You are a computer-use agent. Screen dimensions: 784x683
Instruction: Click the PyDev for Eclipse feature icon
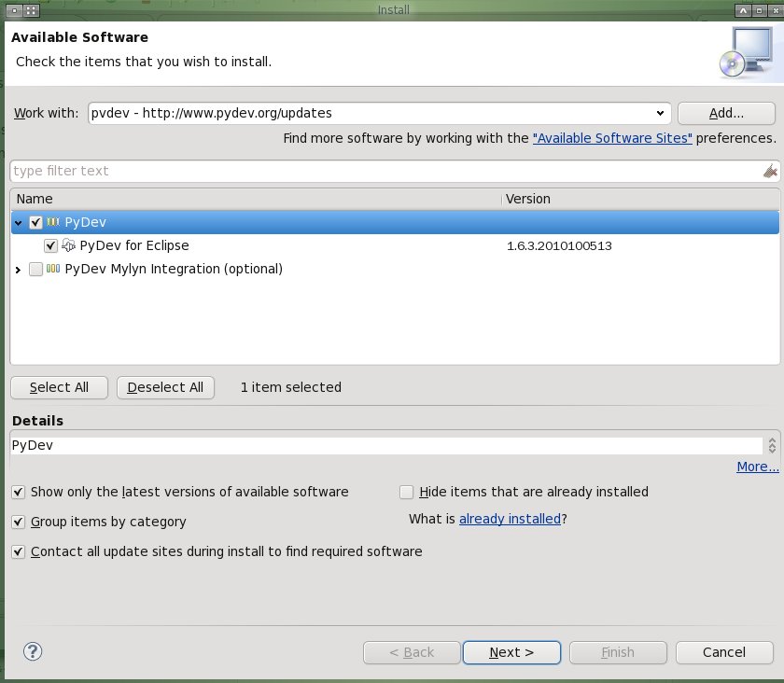(68, 245)
